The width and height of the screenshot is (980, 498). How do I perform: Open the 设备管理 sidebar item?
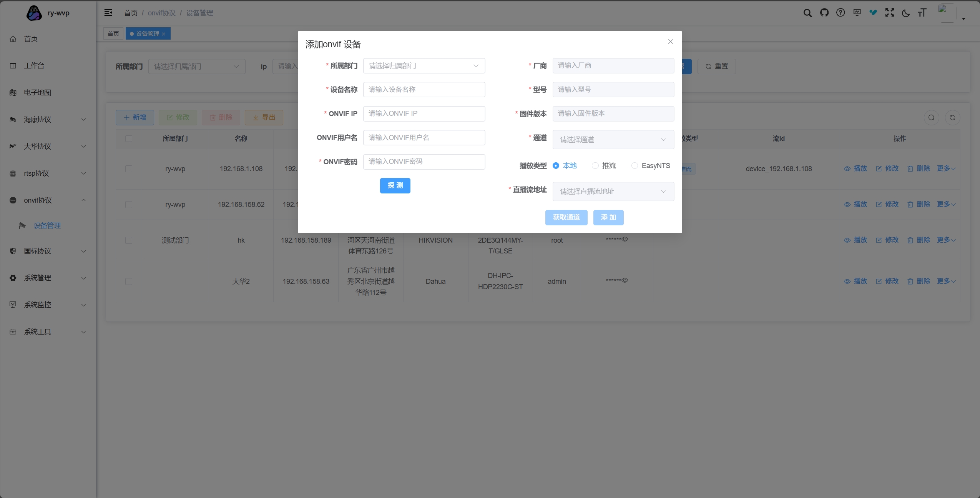pyautogui.click(x=47, y=226)
